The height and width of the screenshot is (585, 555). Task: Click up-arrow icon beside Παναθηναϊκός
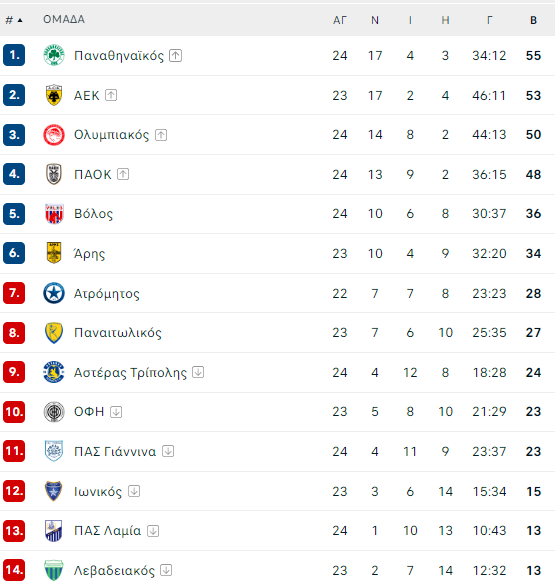coord(175,56)
